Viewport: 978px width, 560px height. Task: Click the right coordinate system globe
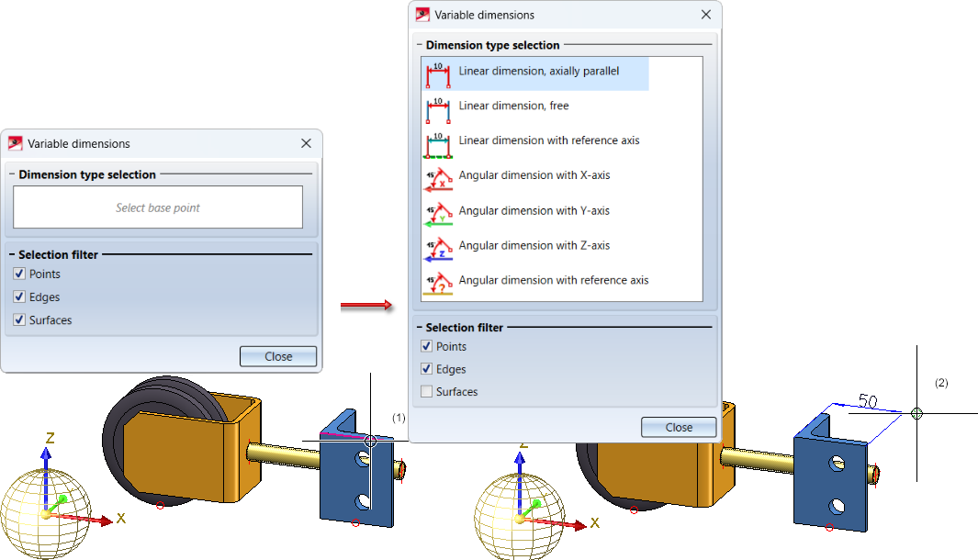coord(520,517)
